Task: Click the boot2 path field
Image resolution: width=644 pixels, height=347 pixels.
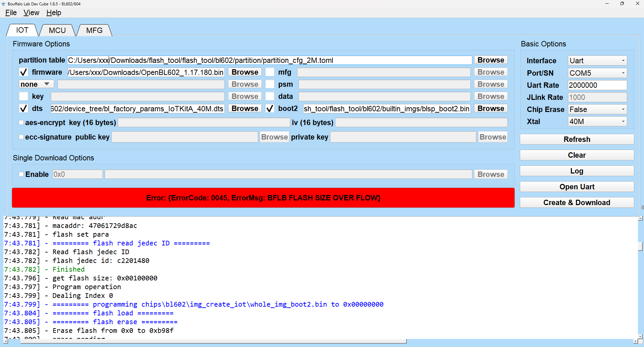Action: coord(387,109)
